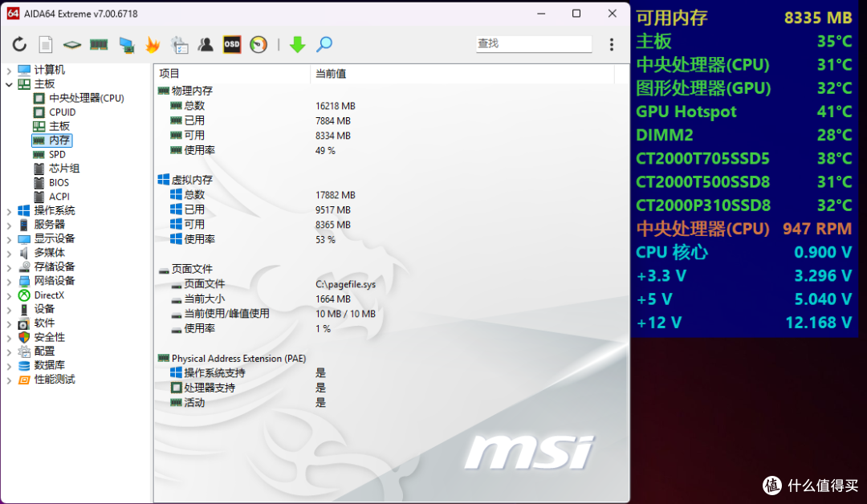This screenshot has width=867, height=504.
Task: Expand the 网络设备 tree node
Action: [x=9, y=281]
